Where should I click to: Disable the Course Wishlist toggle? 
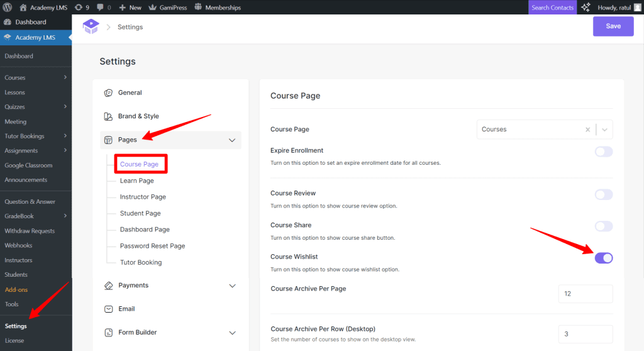coord(603,258)
